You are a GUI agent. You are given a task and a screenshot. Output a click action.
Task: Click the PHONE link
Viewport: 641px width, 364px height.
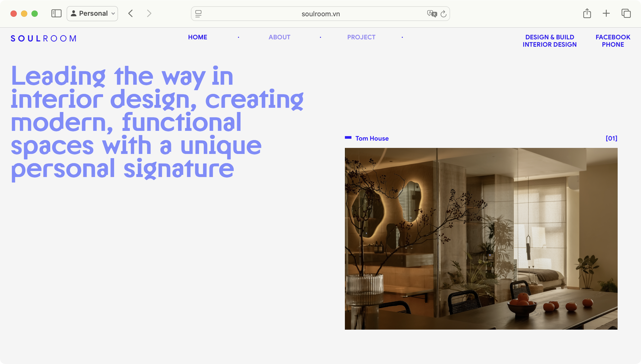[x=613, y=45]
